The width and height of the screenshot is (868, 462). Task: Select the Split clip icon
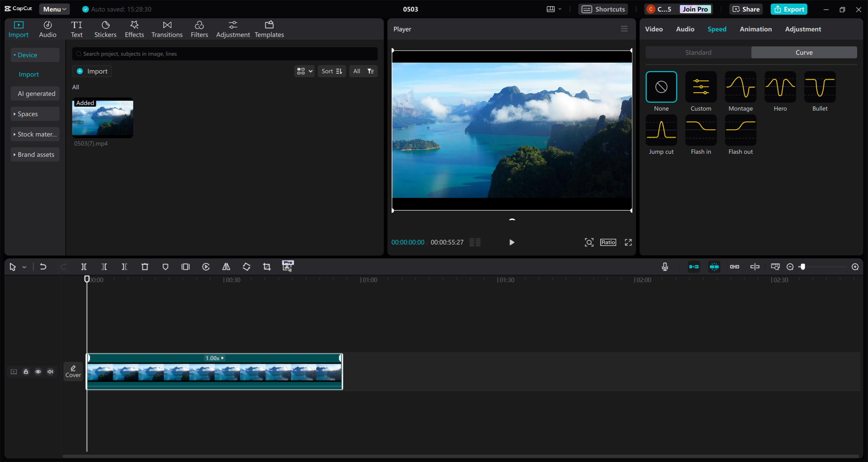pyautogui.click(x=84, y=267)
